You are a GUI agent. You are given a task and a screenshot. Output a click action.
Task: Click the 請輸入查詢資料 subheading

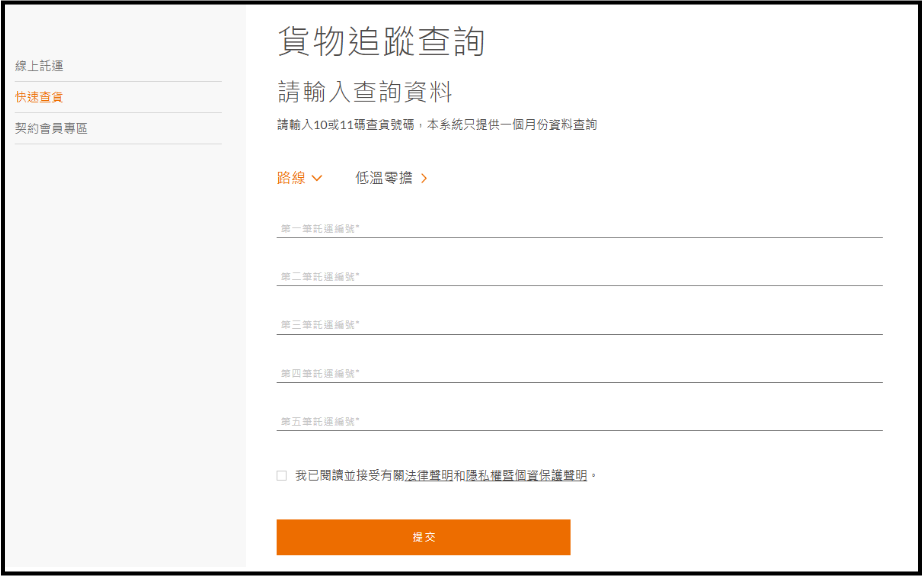365,93
